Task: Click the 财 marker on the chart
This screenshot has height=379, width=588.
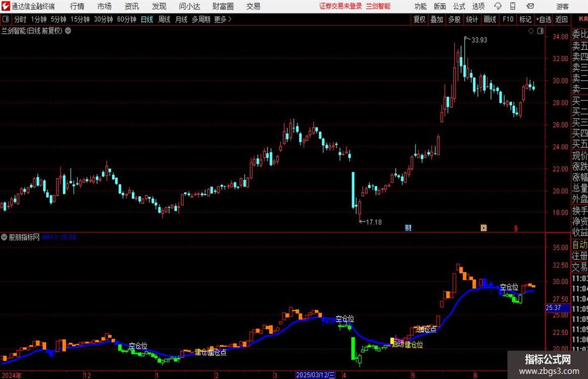Action: click(408, 227)
